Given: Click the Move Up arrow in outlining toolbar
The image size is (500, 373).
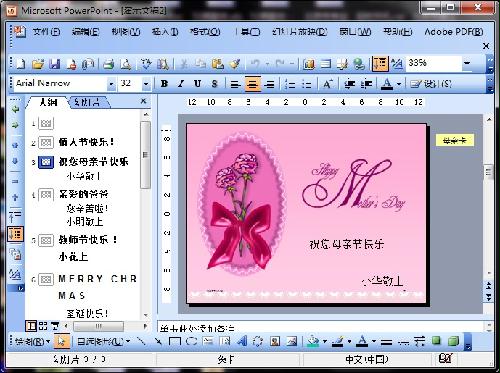Looking at the screenshot, I should (15, 145).
